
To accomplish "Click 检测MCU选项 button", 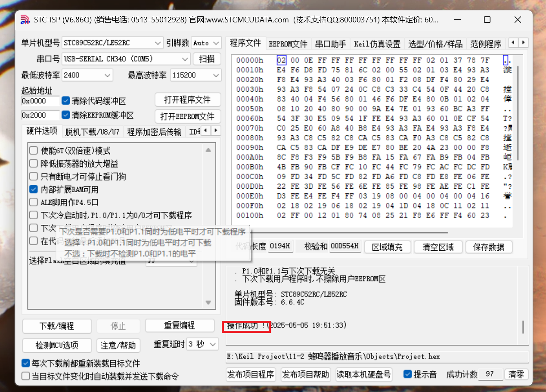I will click(x=57, y=345).
